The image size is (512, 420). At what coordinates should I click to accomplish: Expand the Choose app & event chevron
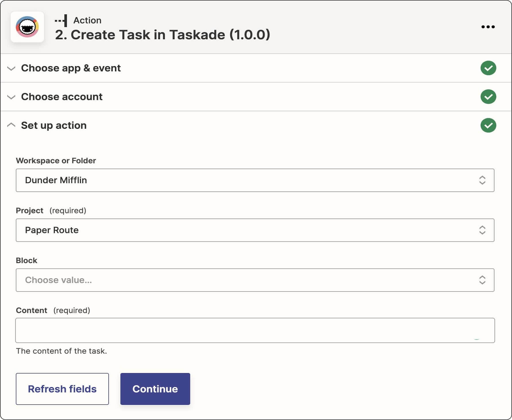(x=11, y=68)
